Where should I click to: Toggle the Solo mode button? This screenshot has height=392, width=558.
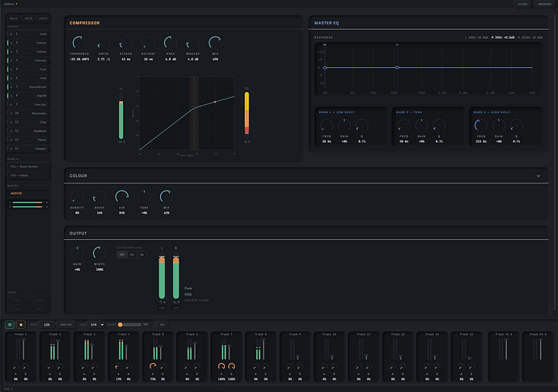28,18
